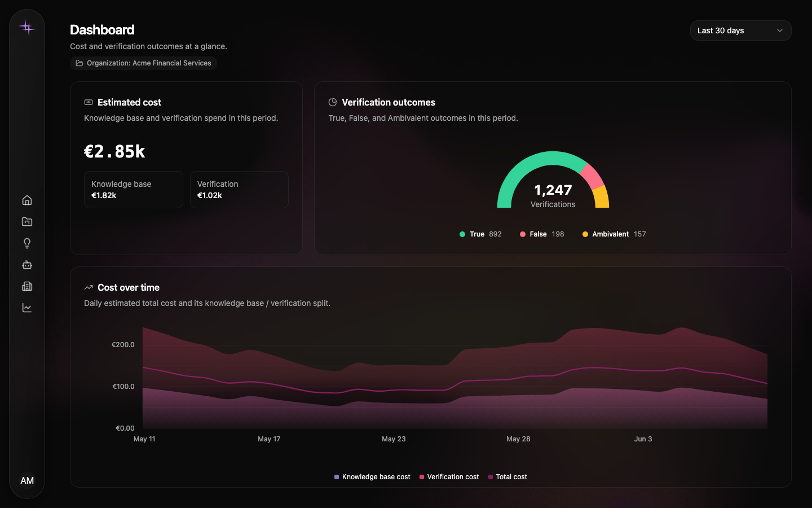Select the Knowledge base cost card
Image resolution: width=812 pixels, height=508 pixels.
pos(133,190)
